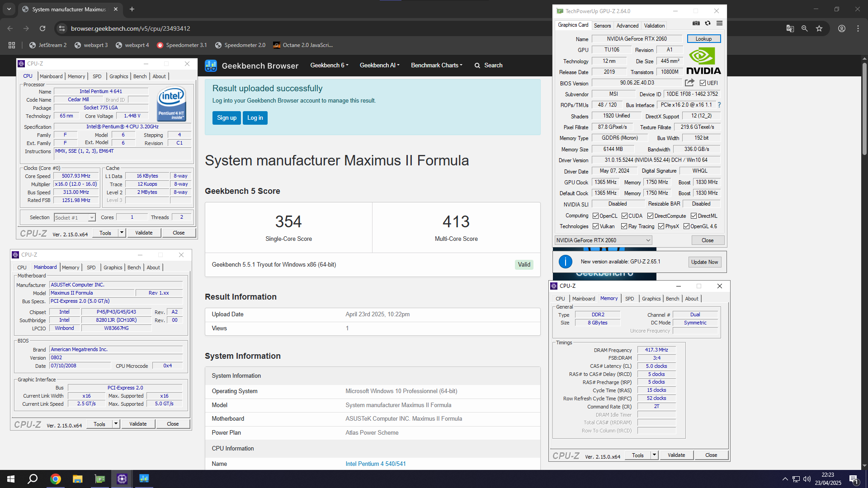Click the CPU-Z taskbar icon
Image resolution: width=868 pixels, height=488 pixels.
pyautogui.click(x=122, y=479)
